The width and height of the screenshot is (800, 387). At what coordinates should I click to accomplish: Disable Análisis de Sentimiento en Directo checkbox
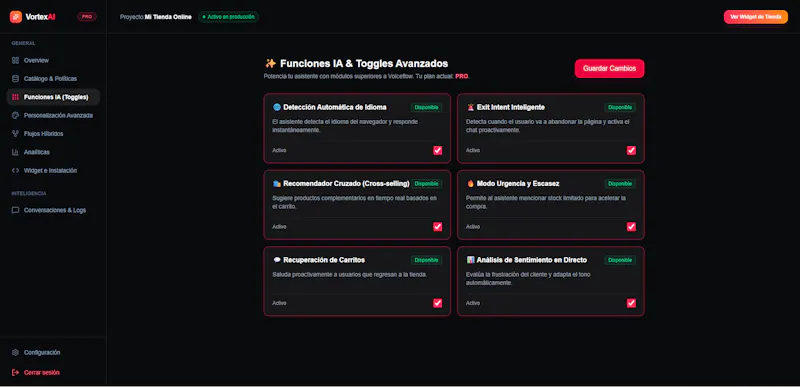(631, 303)
